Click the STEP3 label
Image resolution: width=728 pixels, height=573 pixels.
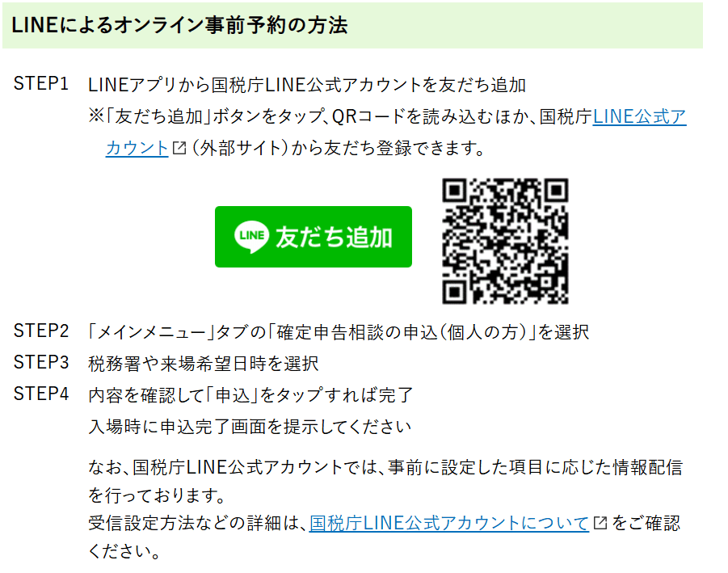(x=41, y=363)
